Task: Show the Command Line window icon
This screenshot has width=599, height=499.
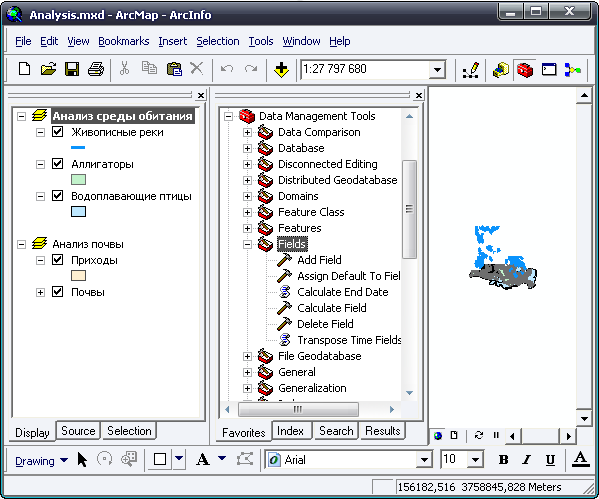Action: [x=549, y=70]
